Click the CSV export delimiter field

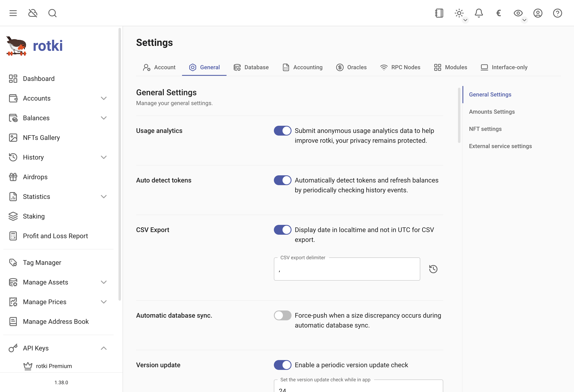coord(347,269)
